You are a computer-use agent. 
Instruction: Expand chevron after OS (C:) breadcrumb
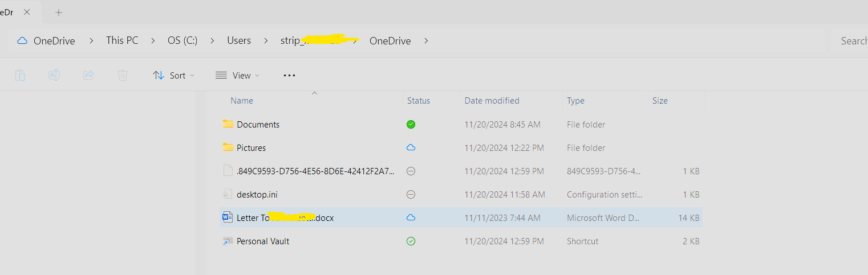tap(212, 40)
